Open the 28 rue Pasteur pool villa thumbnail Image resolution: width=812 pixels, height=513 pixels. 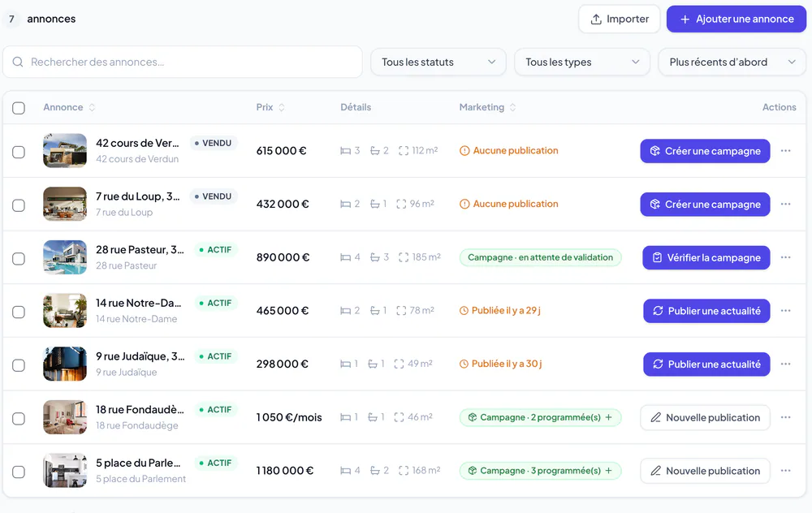click(x=65, y=257)
